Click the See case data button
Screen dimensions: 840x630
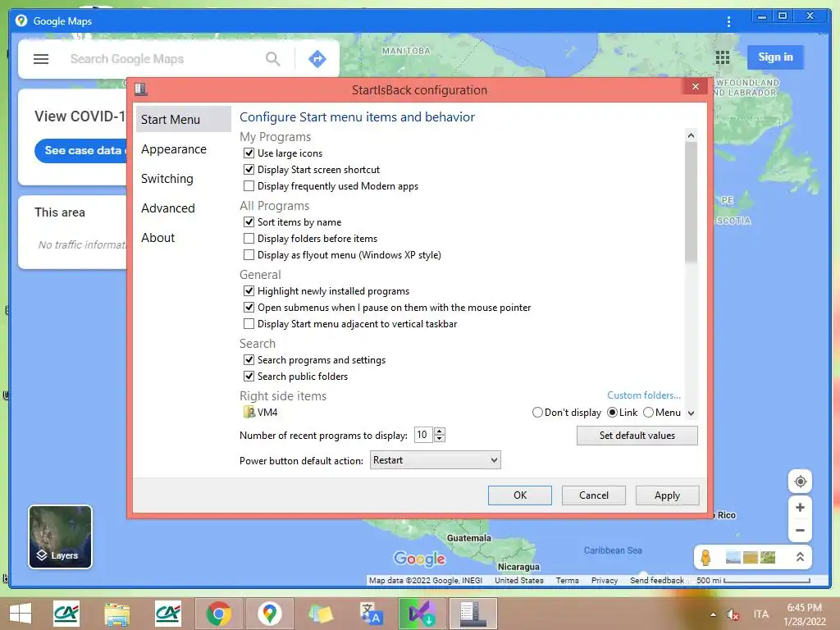[81, 151]
